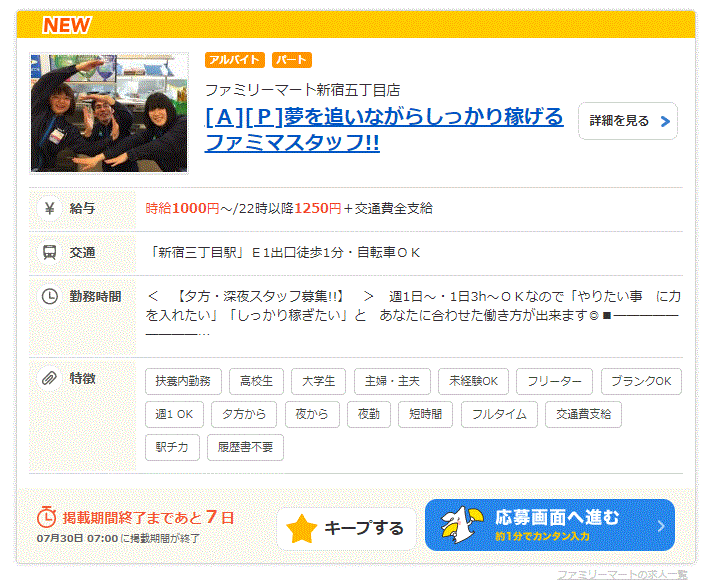Click the clock working-hours icon
This screenshot has height=585, width=706.
click(50, 296)
